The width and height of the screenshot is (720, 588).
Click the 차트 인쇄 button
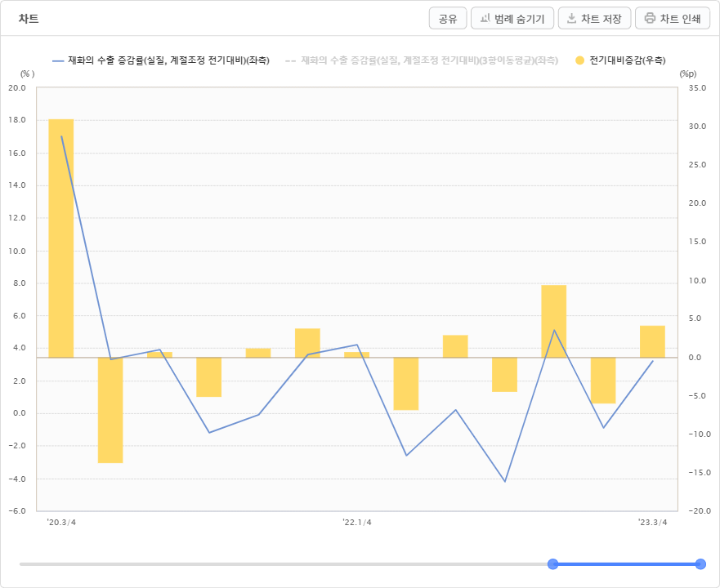click(673, 18)
